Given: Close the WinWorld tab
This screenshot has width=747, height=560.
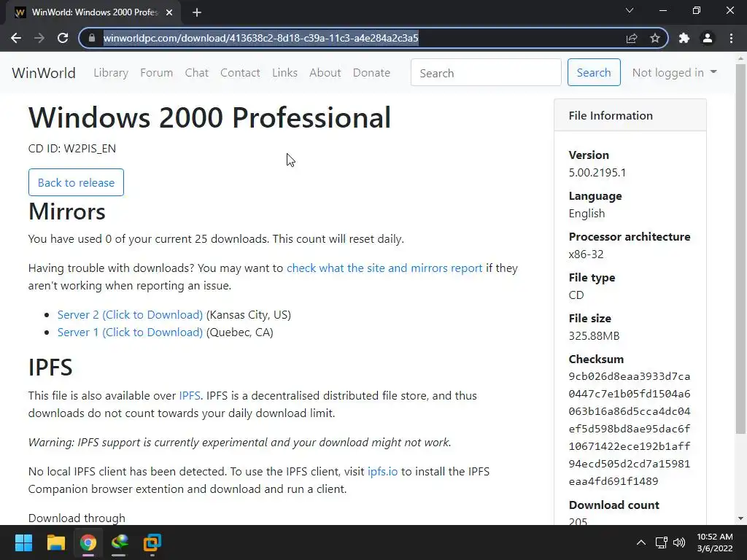Looking at the screenshot, I should coord(169,12).
